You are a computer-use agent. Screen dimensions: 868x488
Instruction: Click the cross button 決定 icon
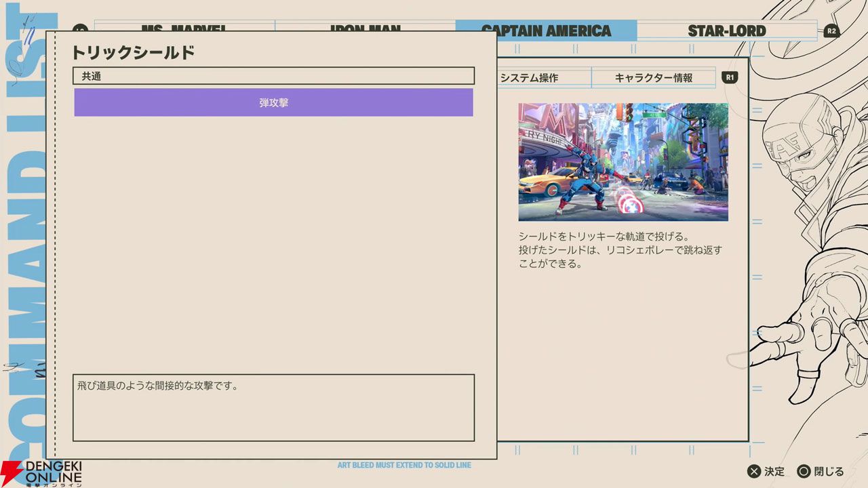point(753,472)
